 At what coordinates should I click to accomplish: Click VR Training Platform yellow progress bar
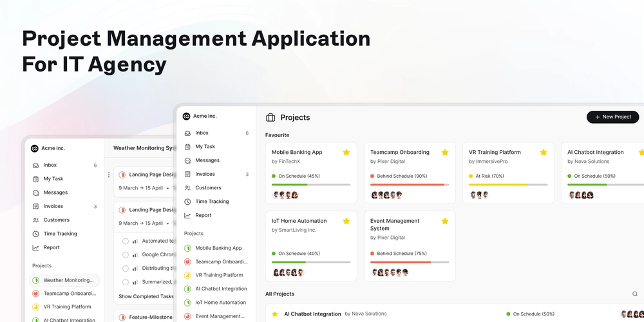pyautogui.click(x=508, y=185)
